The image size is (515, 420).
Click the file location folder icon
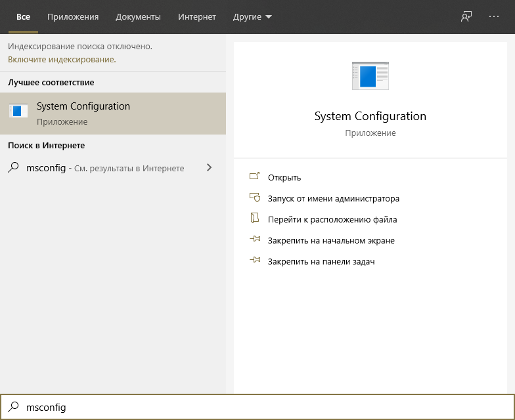click(x=255, y=218)
